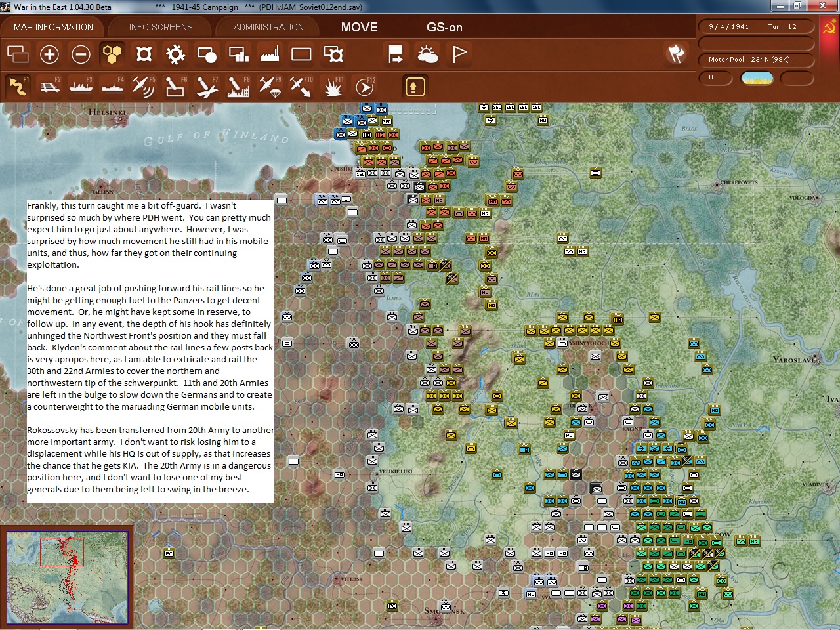Viewport: 840px width, 630px height.
Task: Click the Helsinki city label on map
Action: (x=107, y=112)
